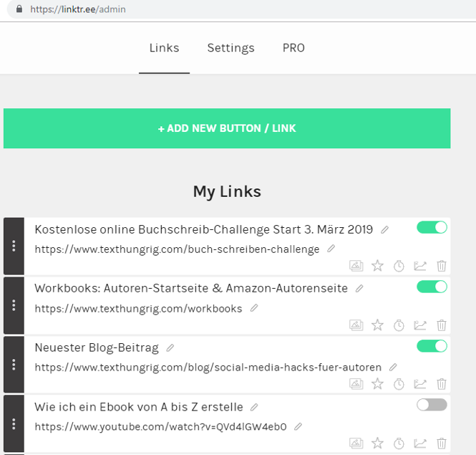Select URL texthungrig.com/workbooks text
The height and width of the screenshot is (455, 476).
(x=138, y=309)
